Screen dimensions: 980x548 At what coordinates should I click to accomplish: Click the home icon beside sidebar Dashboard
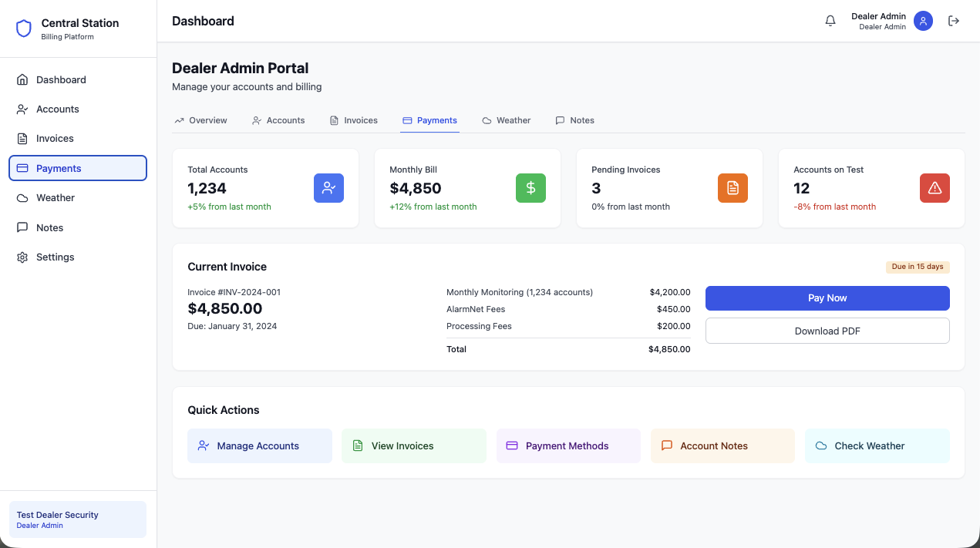[22, 79]
